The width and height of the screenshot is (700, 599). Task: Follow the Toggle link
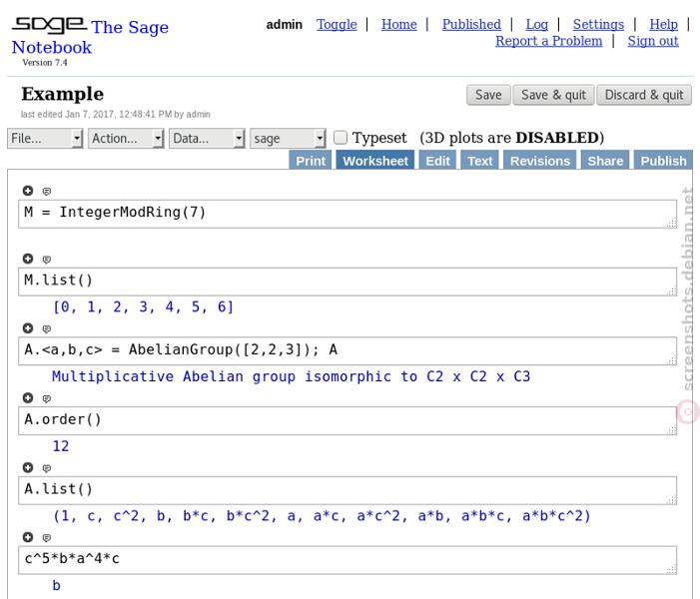pyautogui.click(x=337, y=24)
